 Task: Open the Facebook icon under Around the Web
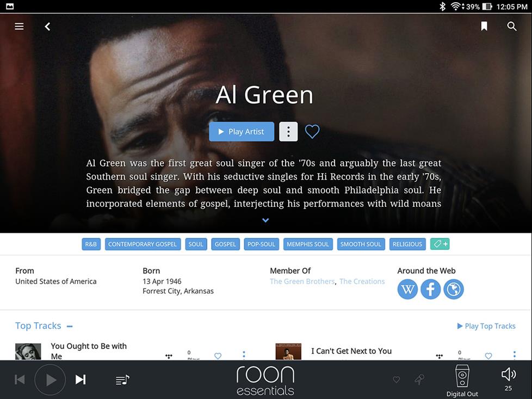[431, 290]
